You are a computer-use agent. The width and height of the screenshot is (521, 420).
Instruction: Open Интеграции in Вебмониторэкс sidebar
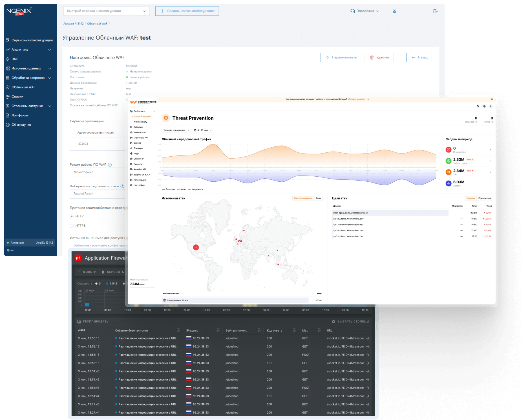point(138,180)
